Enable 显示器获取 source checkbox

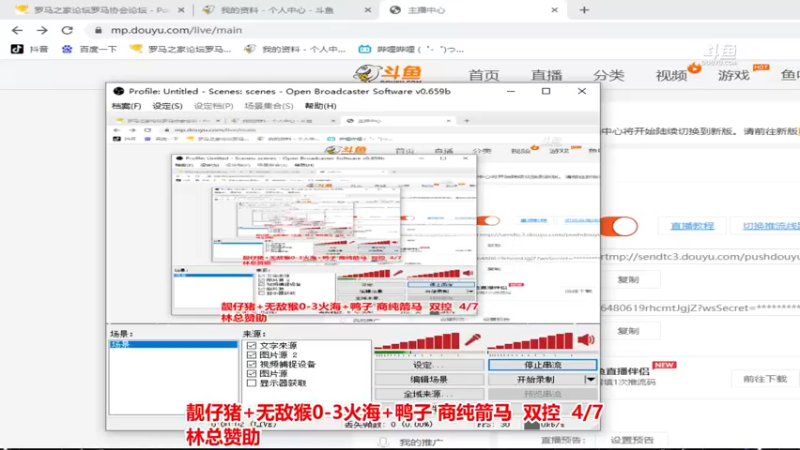[x=252, y=383]
